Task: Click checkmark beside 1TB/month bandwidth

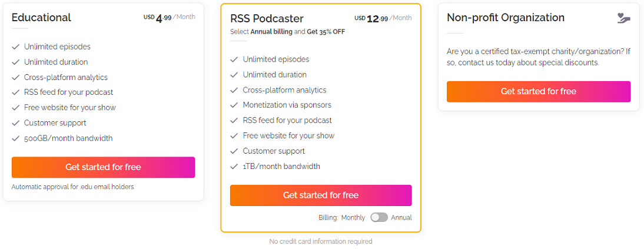Action: (234, 167)
